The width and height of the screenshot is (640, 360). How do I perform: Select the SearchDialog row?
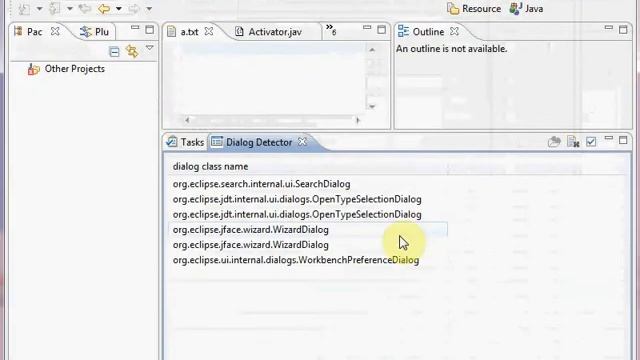(x=261, y=184)
